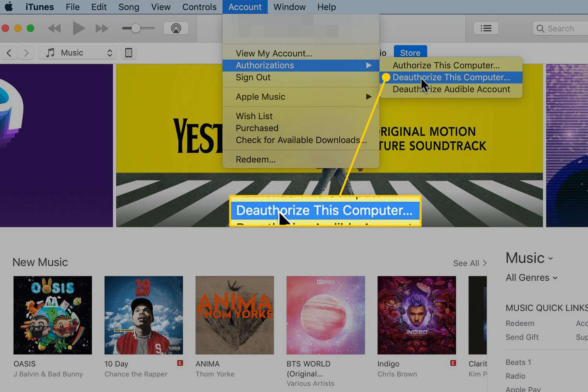Click the Indigo album title text

[x=388, y=364]
